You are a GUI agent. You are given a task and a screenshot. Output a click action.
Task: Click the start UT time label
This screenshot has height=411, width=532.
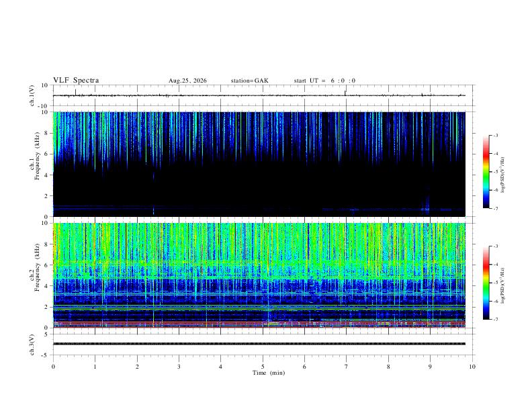pos(324,81)
